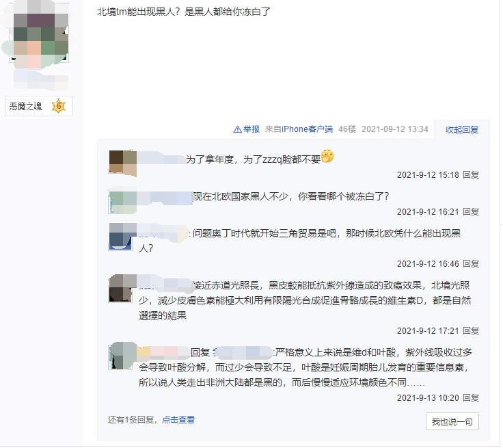Reply to the 16:21 comment
The height and width of the screenshot is (448, 503).
coord(471,212)
